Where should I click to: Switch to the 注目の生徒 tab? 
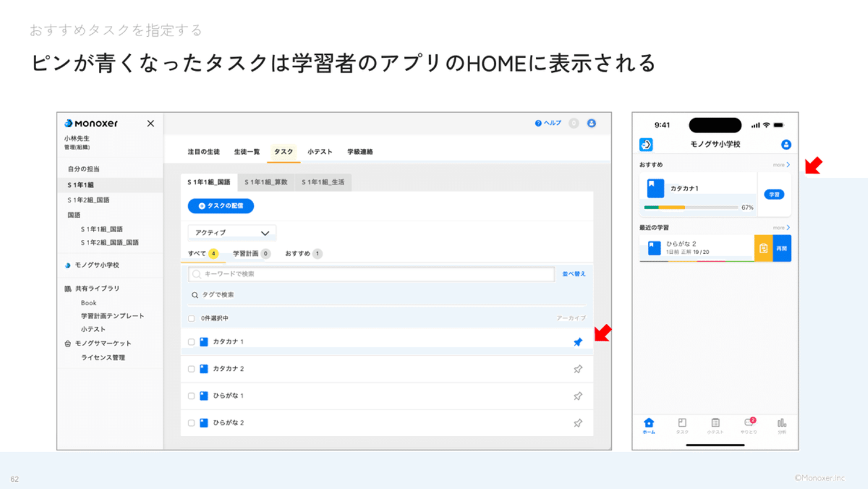pos(204,152)
